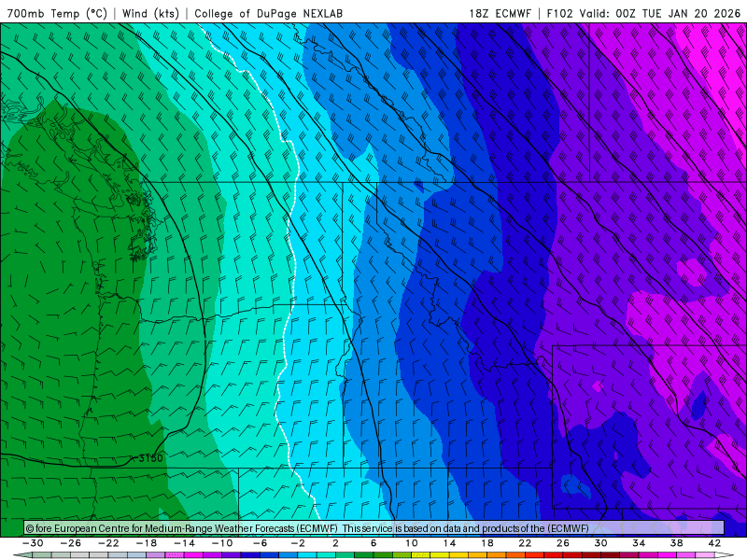Select the 2 value on the temperature scale
This screenshot has height=560, width=747.
tap(336, 543)
